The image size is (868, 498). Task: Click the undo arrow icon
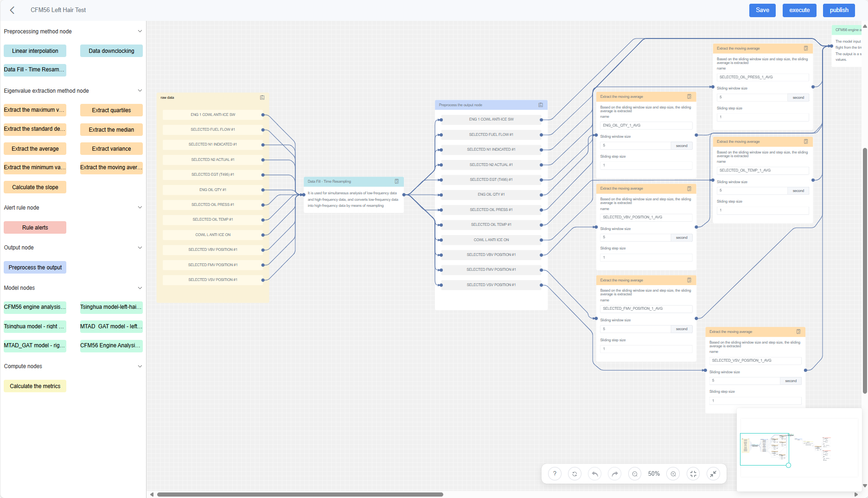pyautogui.click(x=594, y=473)
